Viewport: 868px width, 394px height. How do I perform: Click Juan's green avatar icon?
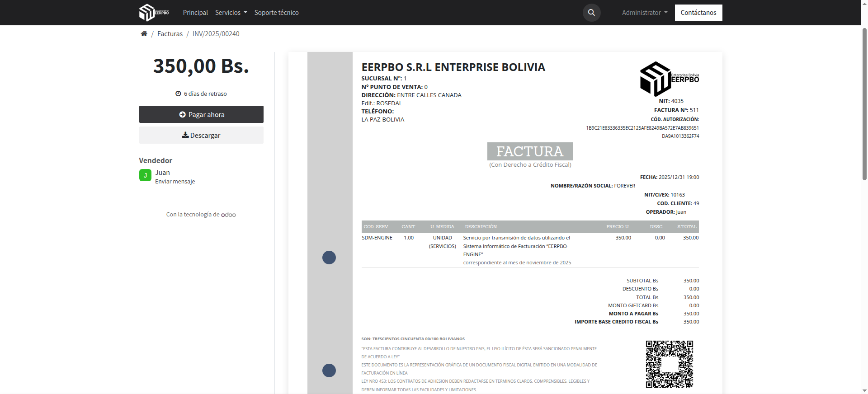click(145, 175)
